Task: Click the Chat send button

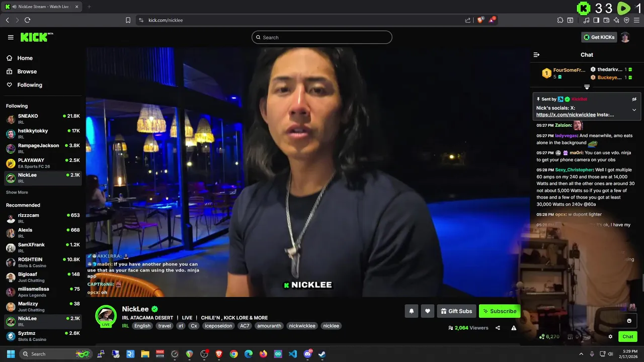Action: [x=628, y=337]
